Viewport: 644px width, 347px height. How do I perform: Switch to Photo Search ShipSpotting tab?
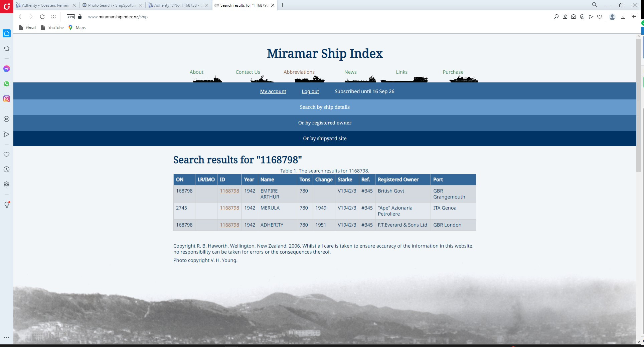click(112, 5)
